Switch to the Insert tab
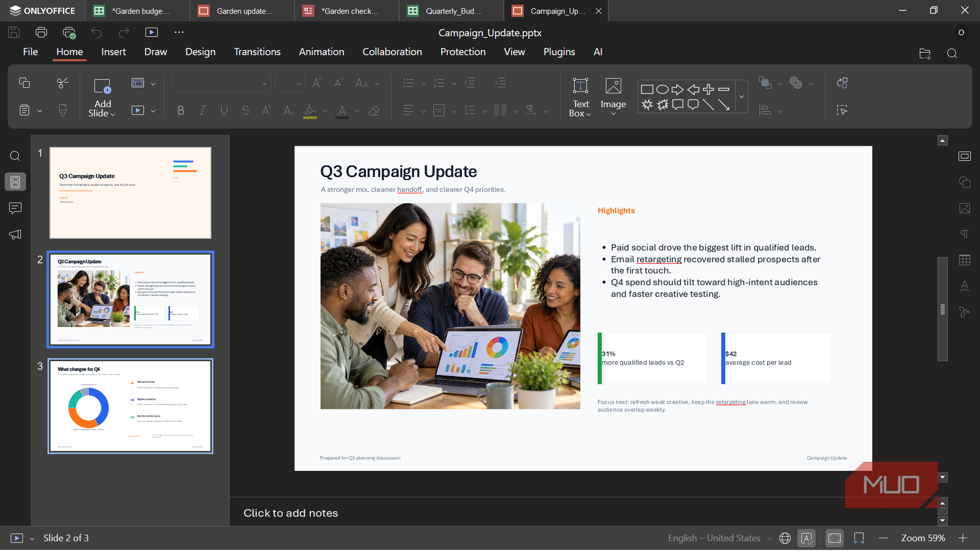Viewport: 980px width, 551px height. 114,52
